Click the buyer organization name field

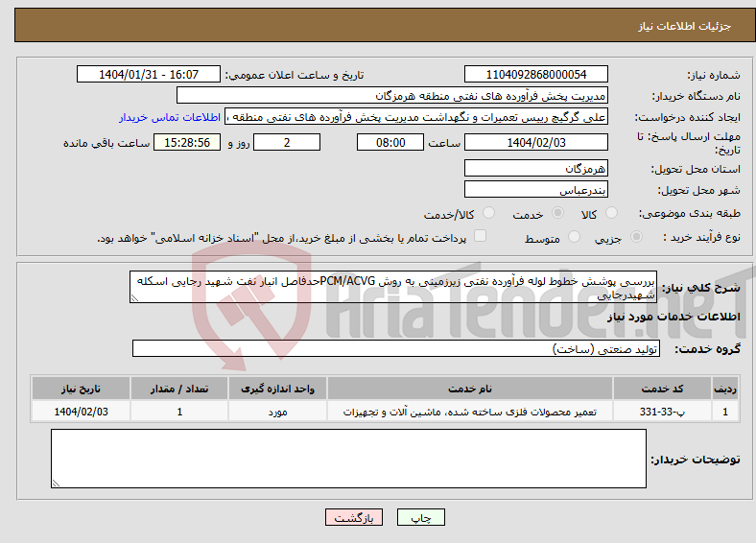[x=392, y=96]
